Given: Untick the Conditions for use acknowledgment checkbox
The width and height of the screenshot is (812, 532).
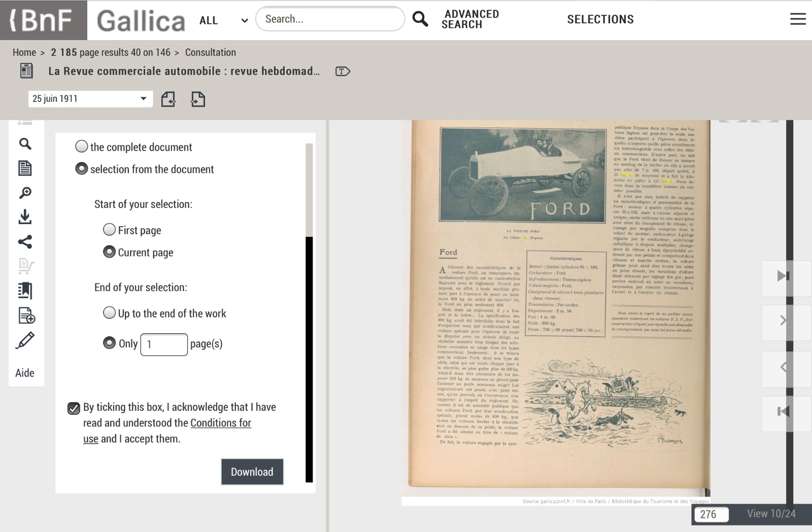Looking at the screenshot, I should pyautogui.click(x=74, y=408).
